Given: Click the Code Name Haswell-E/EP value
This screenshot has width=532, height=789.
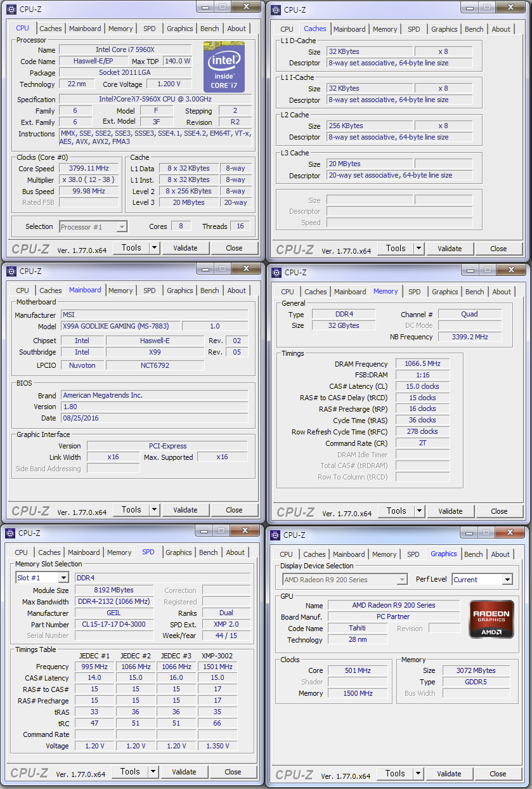Looking at the screenshot, I should (93, 62).
